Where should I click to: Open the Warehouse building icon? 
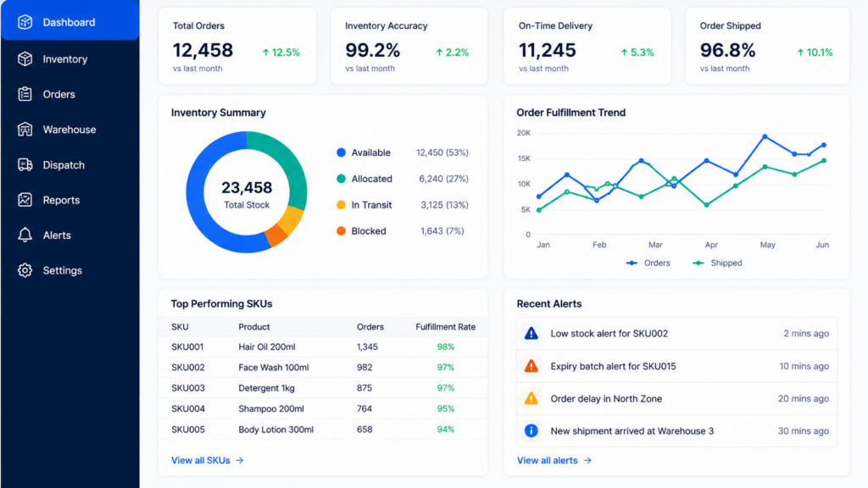click(25, 130)
